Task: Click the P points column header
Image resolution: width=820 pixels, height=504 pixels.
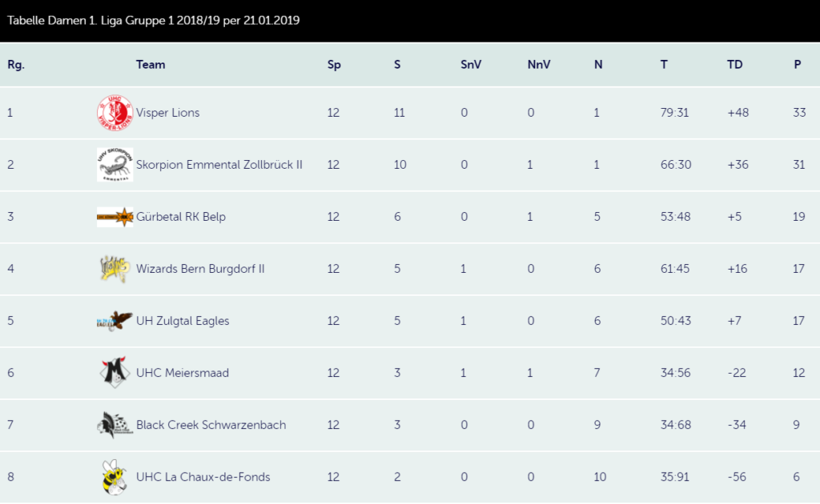Action: [798, 65]
